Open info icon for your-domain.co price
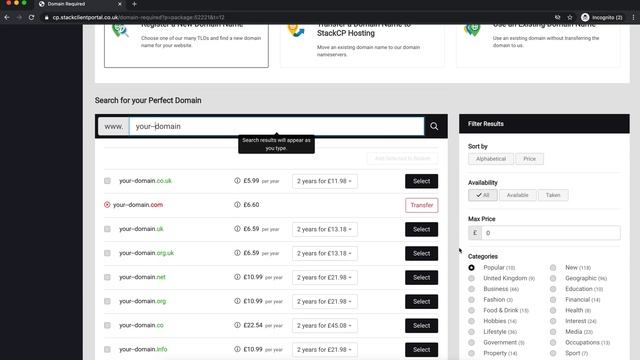Image resolution: width=640 pixels, height=360 pixels. point(237,325)
